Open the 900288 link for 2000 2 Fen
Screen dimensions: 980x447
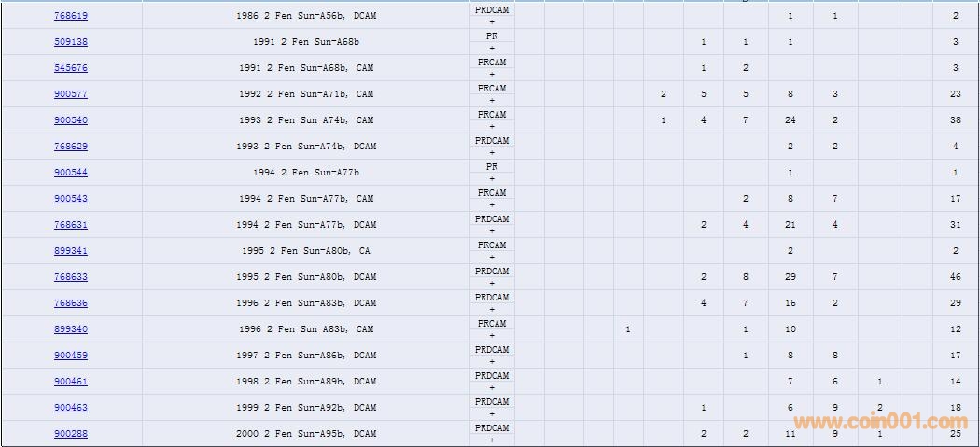pos(71,434)
